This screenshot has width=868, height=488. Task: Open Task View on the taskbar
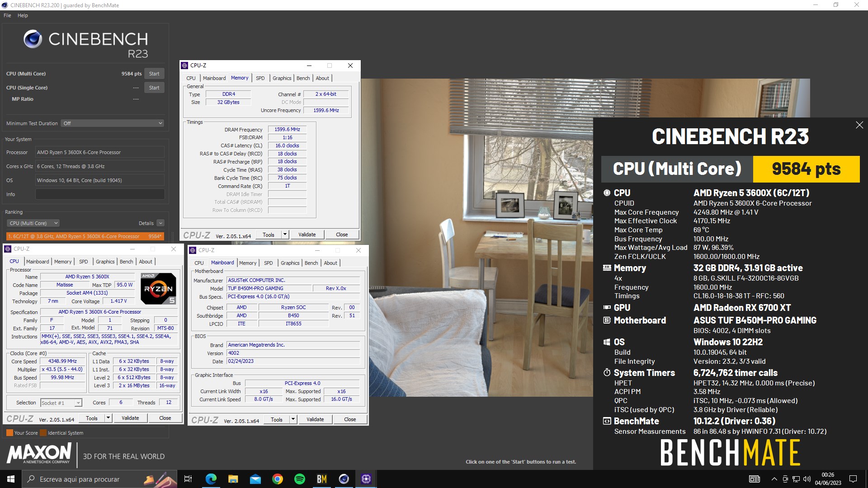[188, 479]
